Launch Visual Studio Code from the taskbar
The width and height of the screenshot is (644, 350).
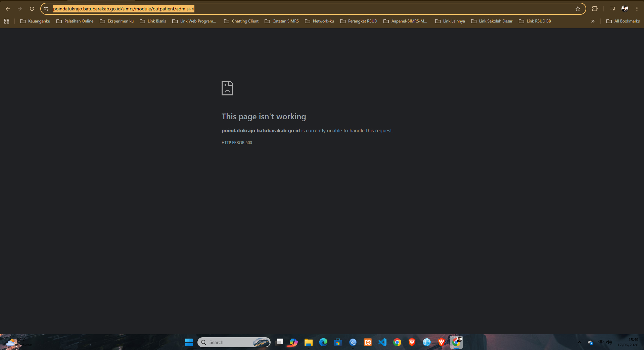382,342
